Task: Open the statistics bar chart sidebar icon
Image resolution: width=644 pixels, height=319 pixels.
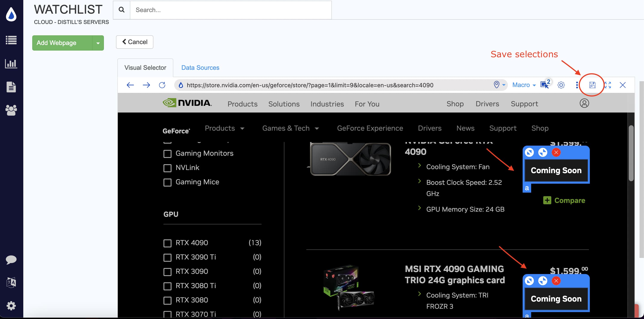Action: [11, 64]
